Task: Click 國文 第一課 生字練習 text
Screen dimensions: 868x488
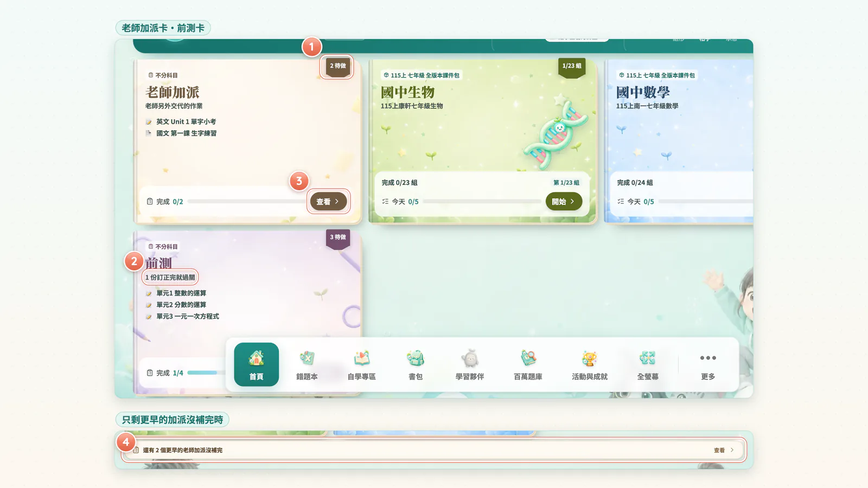Action: click(186, 133)
